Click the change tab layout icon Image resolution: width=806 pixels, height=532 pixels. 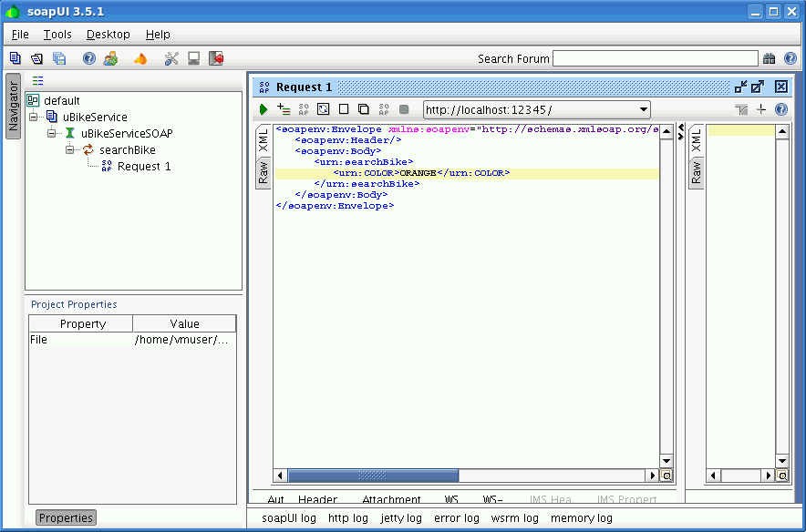click(741, 109)
